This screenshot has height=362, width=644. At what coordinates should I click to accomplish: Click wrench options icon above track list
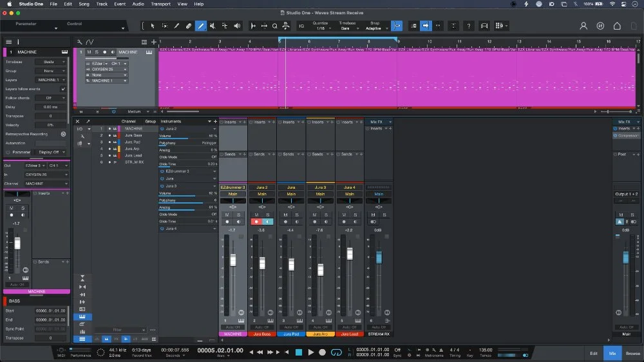tap(80, 42)
